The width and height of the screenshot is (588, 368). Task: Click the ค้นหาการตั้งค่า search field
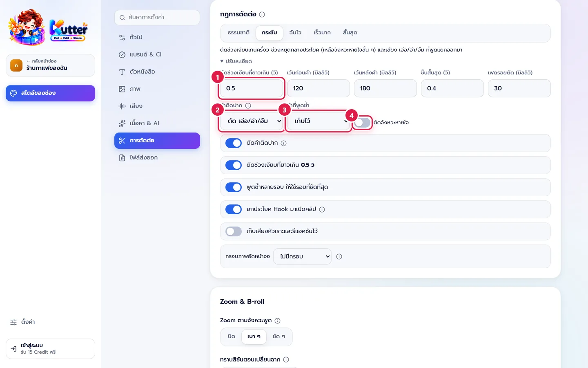[x=157, y=18]
